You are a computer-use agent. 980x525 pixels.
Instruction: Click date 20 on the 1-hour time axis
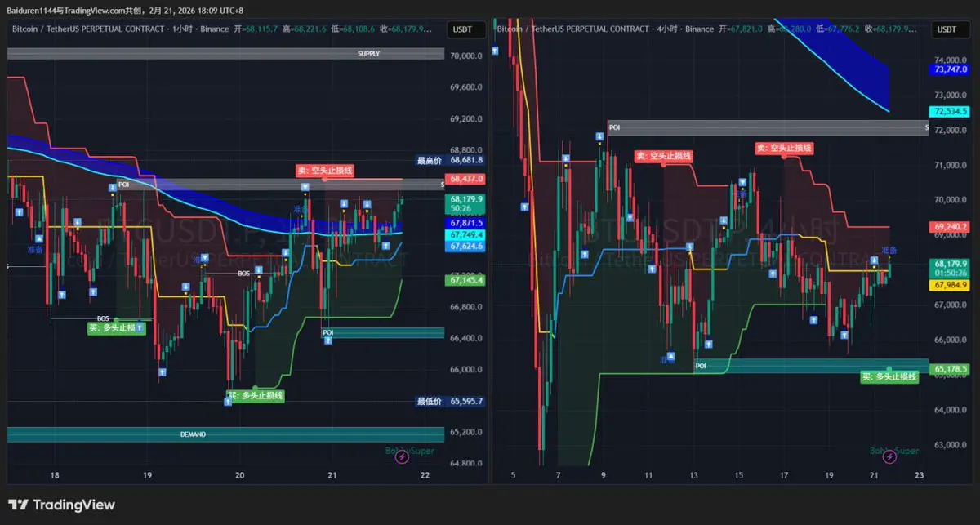(x=240, y=474)
